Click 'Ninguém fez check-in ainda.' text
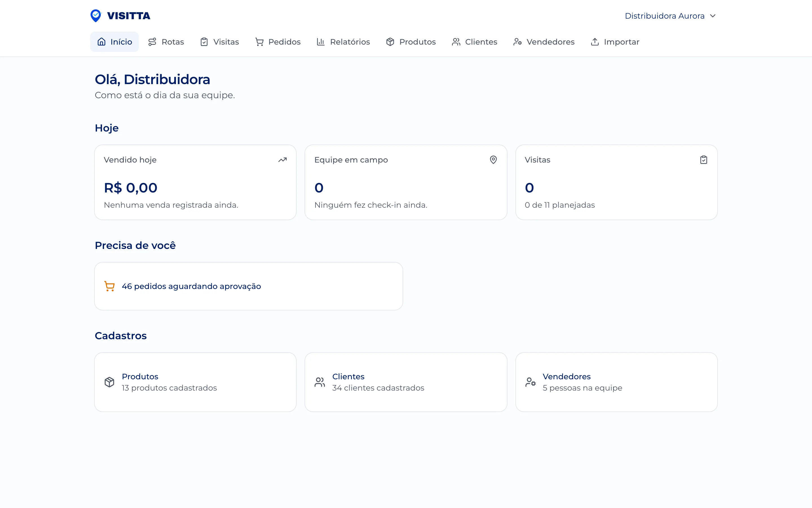 (371, 205)
